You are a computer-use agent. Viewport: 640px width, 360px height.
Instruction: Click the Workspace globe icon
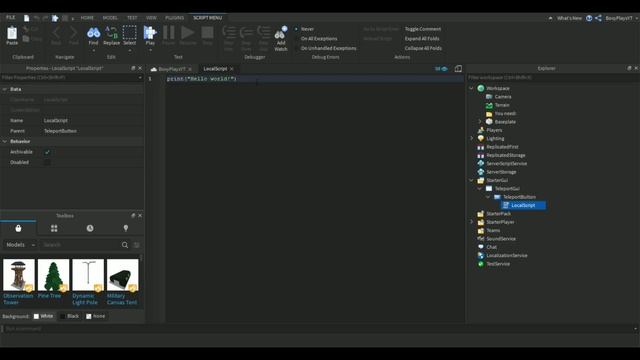point(481,88)
